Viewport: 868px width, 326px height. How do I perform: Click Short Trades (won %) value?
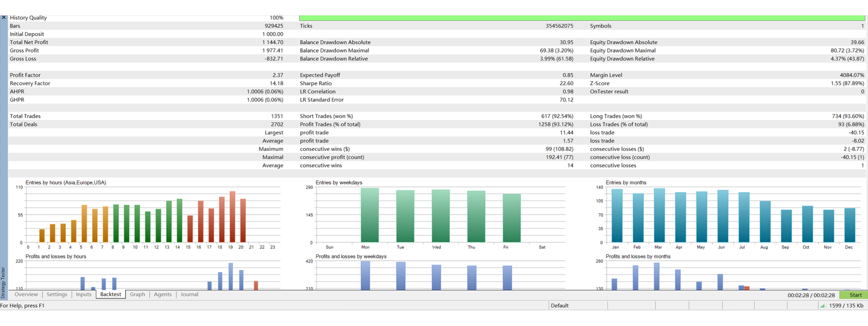(557, 116)
